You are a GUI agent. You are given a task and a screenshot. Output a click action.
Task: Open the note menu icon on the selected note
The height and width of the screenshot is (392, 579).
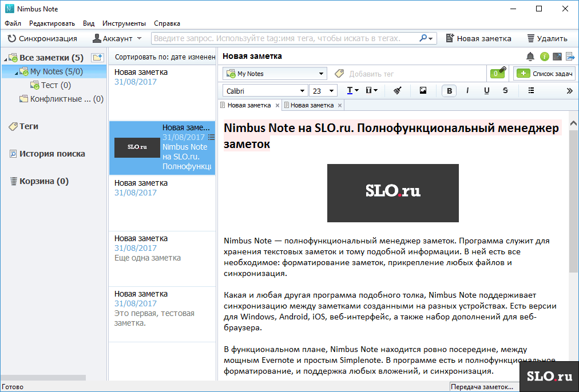[211, 137]
